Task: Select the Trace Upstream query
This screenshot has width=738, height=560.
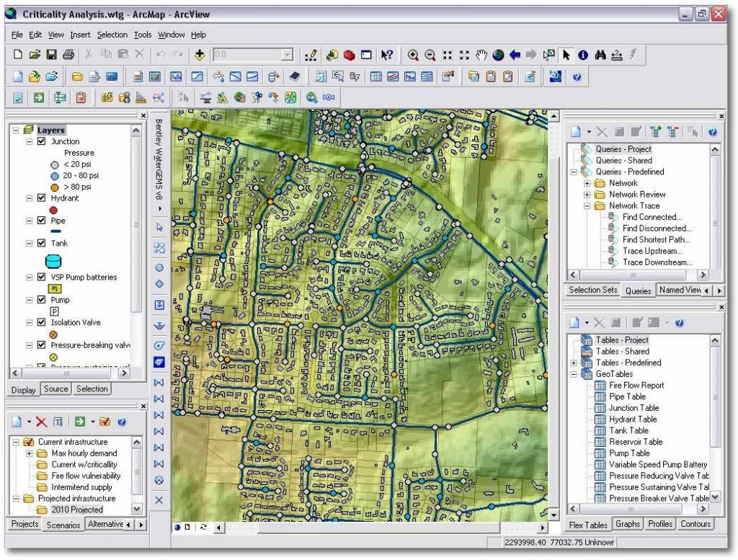Action: (x=652, y=251)
